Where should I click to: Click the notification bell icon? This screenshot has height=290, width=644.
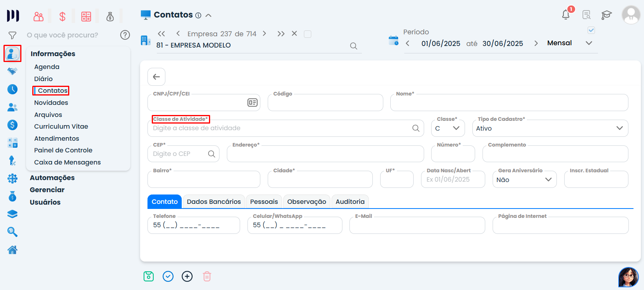coord(566,15)
